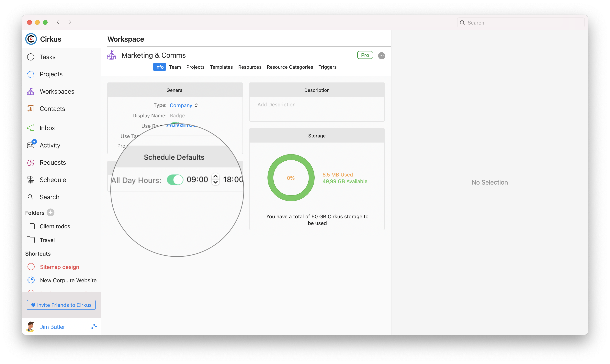Switch to the Triggers tab

pos(327,67)
